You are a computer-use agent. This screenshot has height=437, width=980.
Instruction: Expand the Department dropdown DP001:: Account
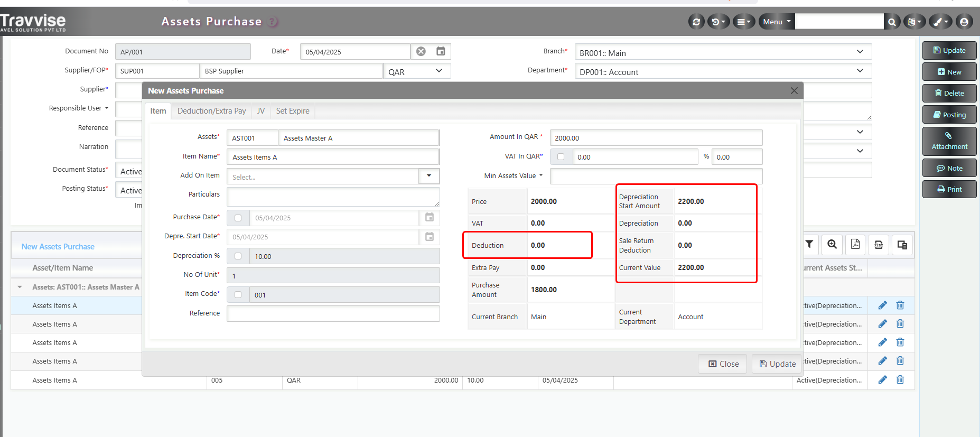click(723, 71)
